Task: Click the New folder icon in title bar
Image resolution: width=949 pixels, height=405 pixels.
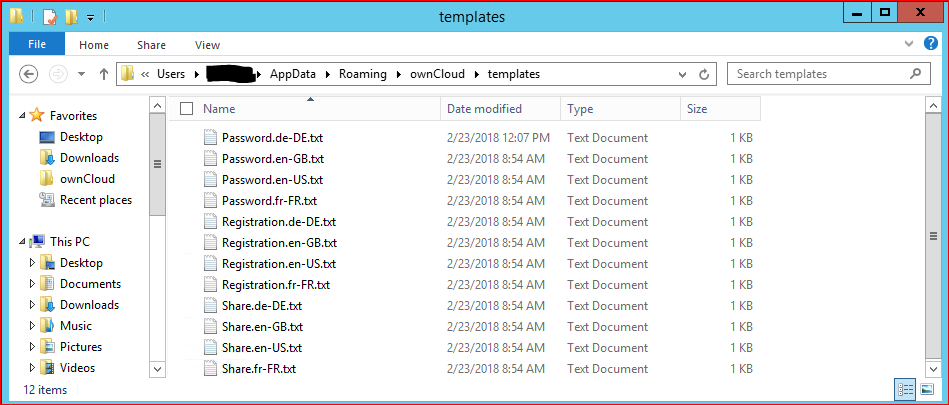Action: click(x=71, y=16)
